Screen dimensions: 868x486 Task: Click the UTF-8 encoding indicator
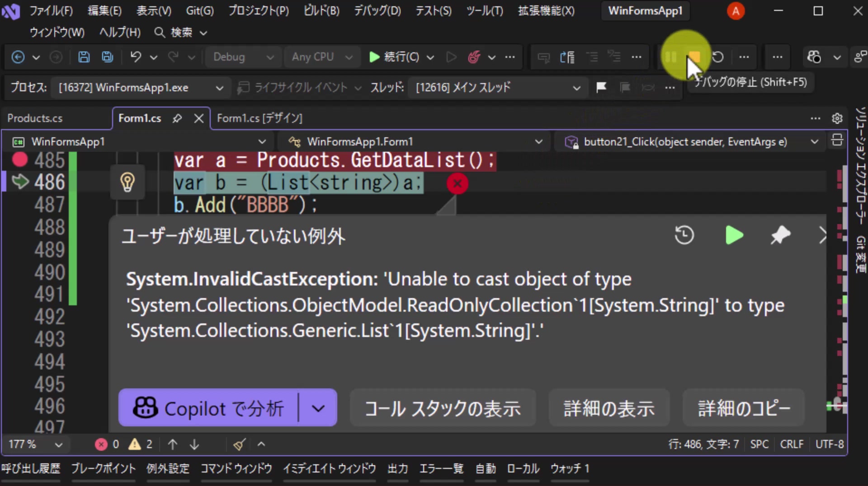pos(830,444)
